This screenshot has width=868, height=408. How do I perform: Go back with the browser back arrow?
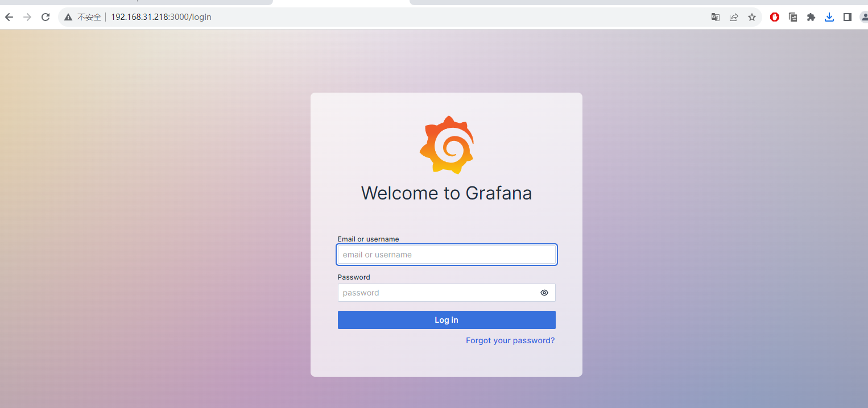click(9, 17)
